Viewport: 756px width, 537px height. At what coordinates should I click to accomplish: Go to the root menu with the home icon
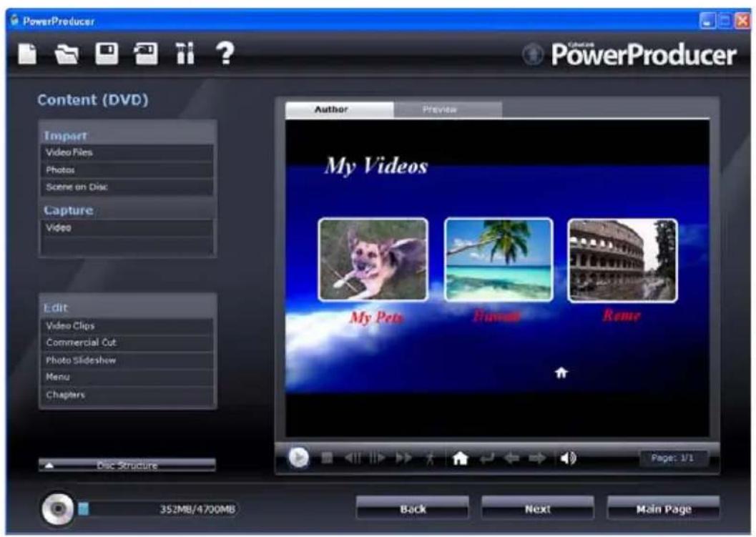pos(460,458)
